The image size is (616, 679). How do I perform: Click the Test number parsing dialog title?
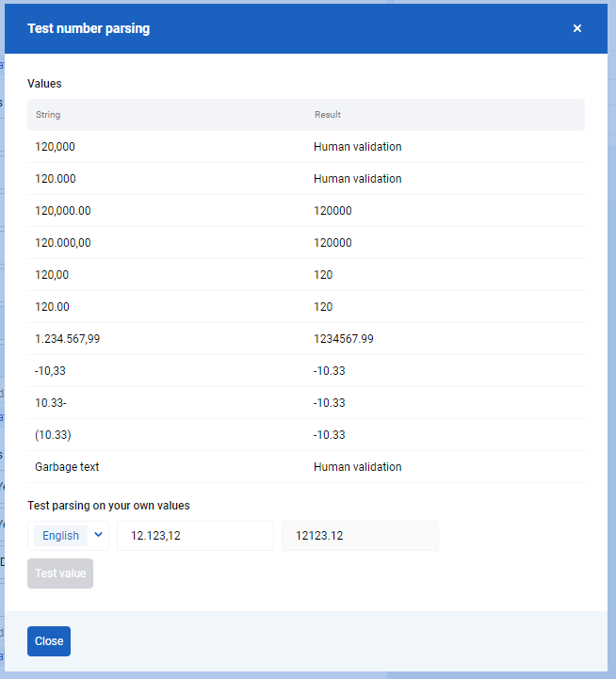[x=89, y=28]
